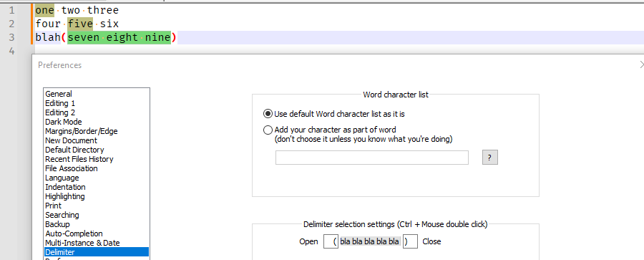Select Editing 2 in preferences list
This screenshot has height=260, width=644.
(97, 112)
